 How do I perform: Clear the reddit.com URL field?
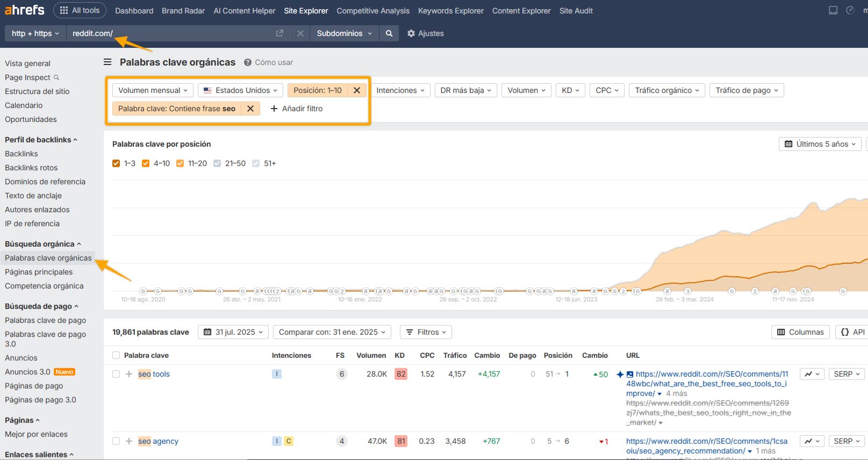[x=300, y=33]
